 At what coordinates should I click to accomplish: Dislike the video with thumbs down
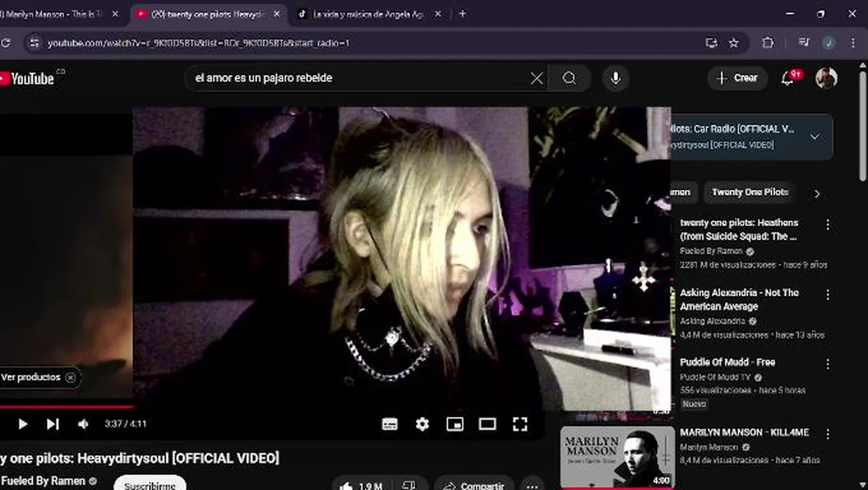click(408, 485)
